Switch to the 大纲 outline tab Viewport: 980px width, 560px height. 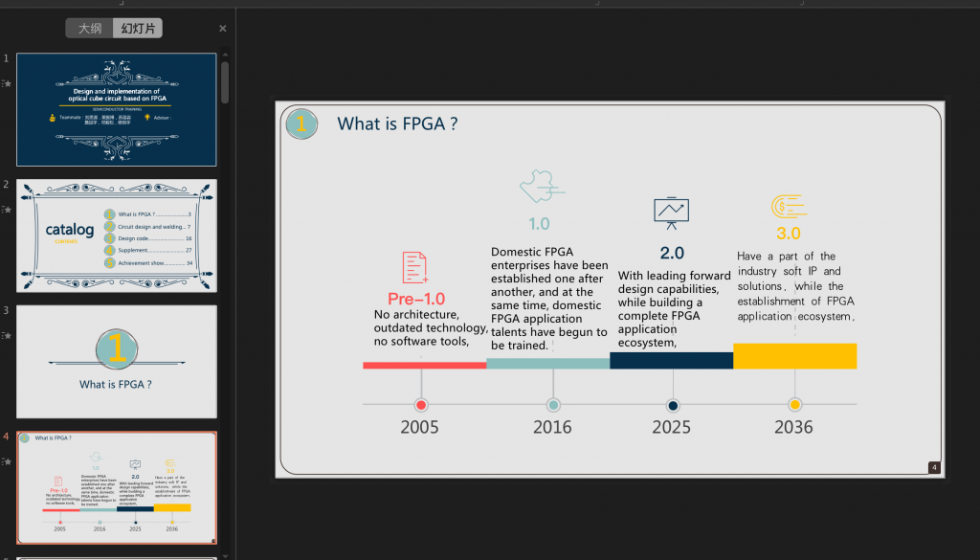[x=90, y=29]
